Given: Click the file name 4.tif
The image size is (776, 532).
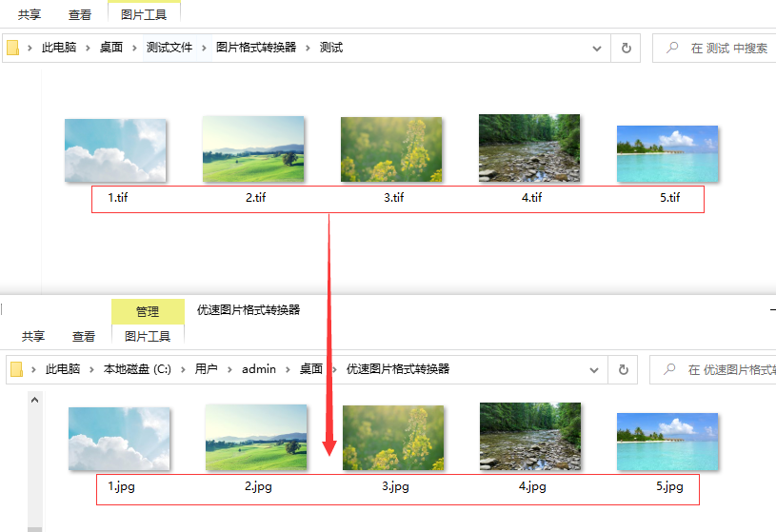Looking at the screenshot, I should [532, 197].
